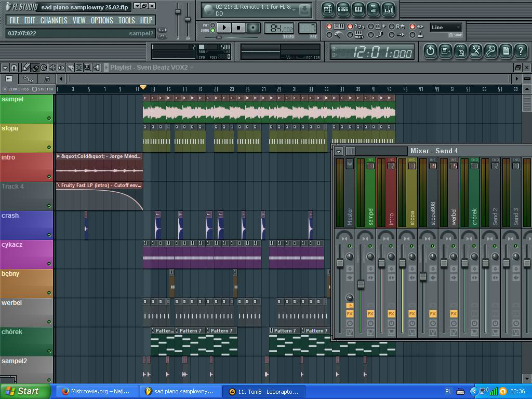Open the CHANNELS menu

(x=54, y=20)
